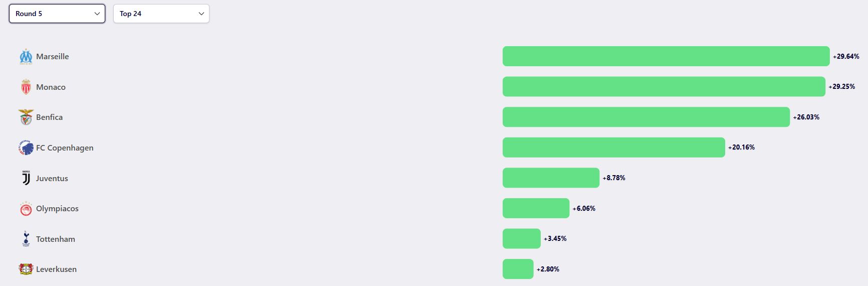The image size is (868, 286).
Task: Click the Tottenham team name
Action: point(56,239)
